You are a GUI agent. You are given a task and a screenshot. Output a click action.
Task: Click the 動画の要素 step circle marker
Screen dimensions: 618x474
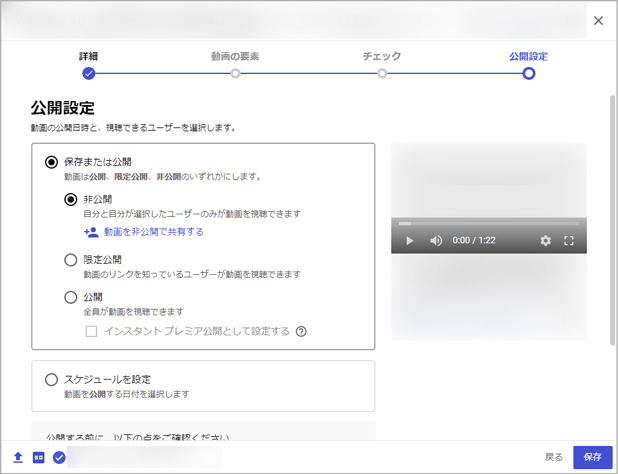(x=235, y=73)
